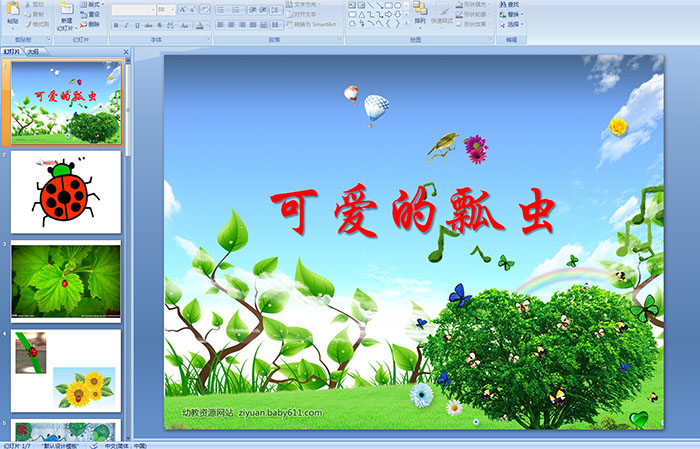Toggle Bold formatting

(x=115, y=24)
